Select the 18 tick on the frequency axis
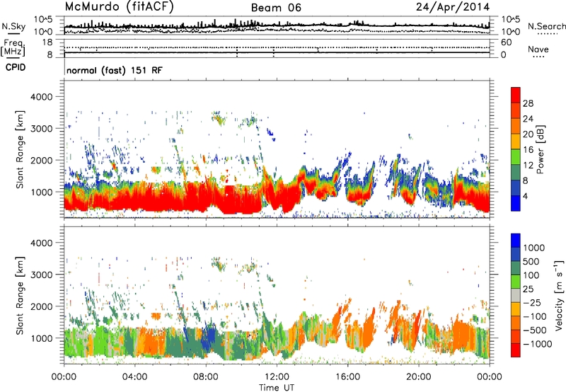 point(47,42)
